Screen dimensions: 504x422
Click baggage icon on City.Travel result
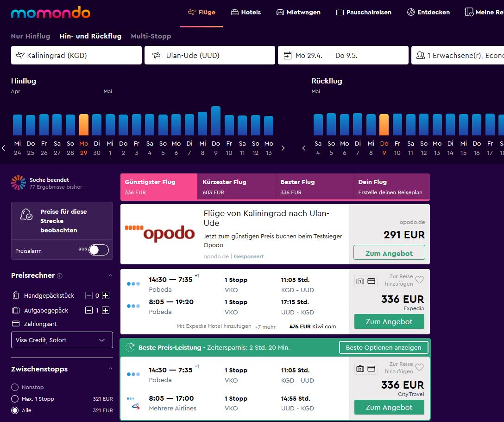pyautogui.click(x=360, y=369)
